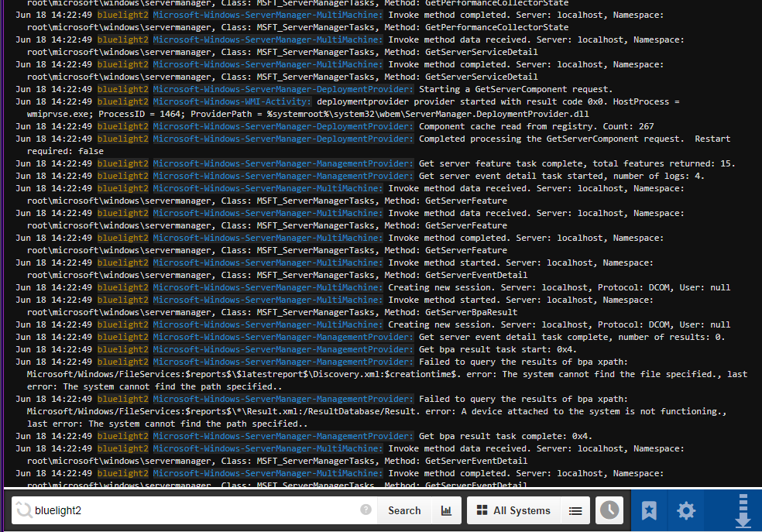Click the search magnifier icon in the query box
Screen dimensions: 762x532
[x=23, y=510]
